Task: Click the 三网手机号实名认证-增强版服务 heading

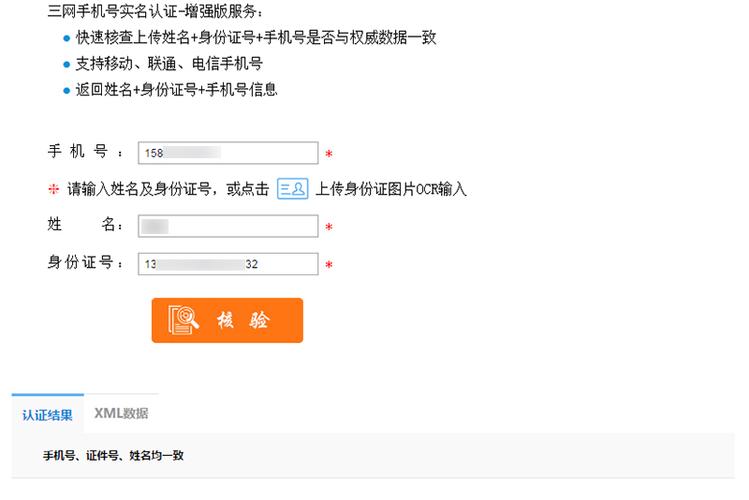Action: (x=154, y=11)
